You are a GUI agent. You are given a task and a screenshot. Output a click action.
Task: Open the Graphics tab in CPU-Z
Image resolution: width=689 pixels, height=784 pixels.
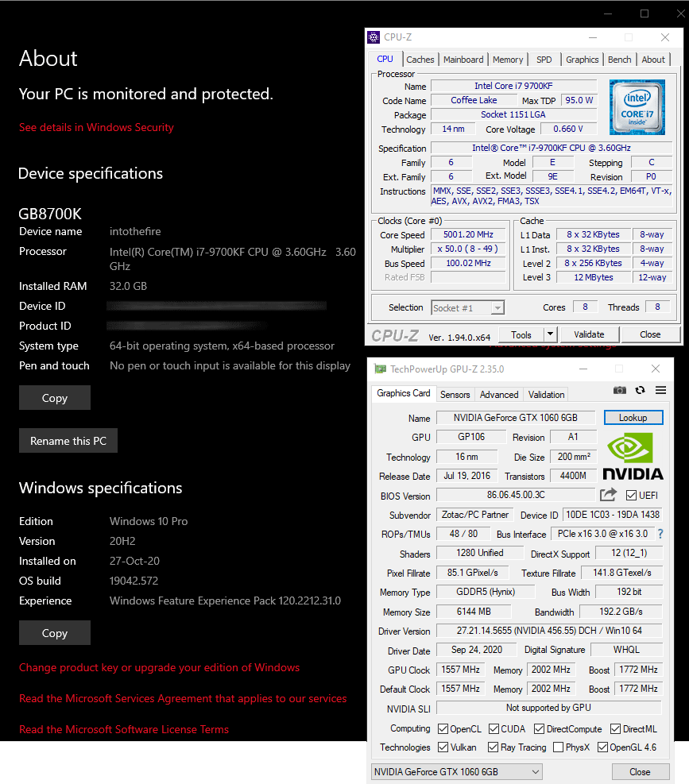coord(582,60)
